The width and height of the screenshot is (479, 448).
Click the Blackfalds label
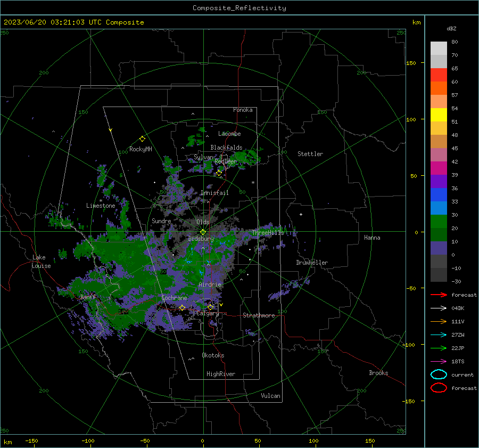[x=226, y=148]
